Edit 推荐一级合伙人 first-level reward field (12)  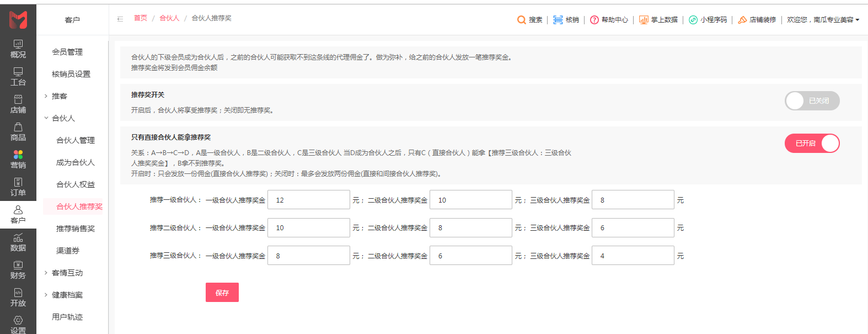pos(309,200)
